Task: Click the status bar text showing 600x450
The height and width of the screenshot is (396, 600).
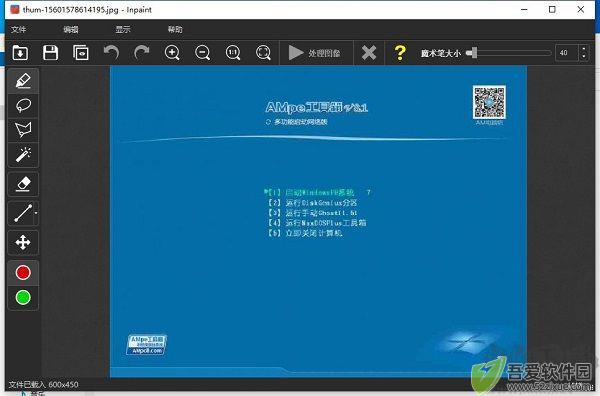Action: [44, 384]
